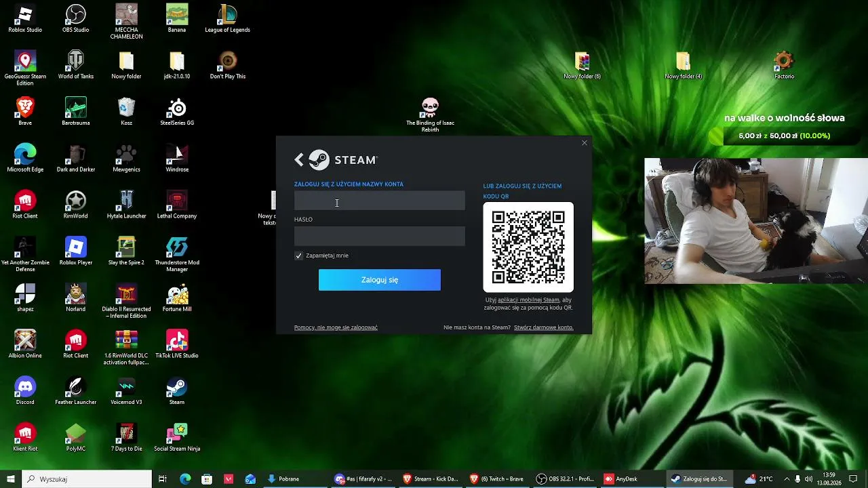
Task: Open the Pomocy, nie mogę się zalogować link
Action: (336, 327)
